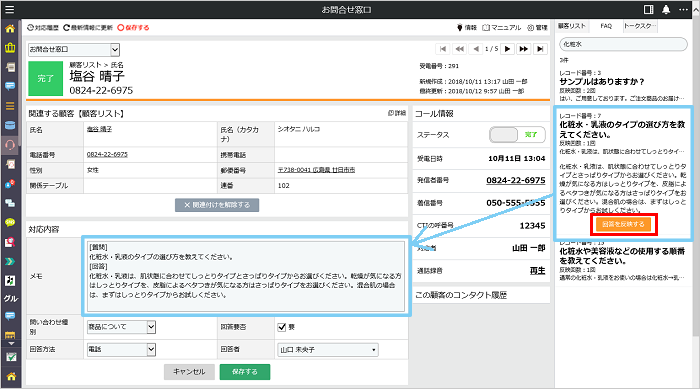Open FAQ 化粧水・乳液のタイプの選び方 entry
This screenshot has height=389, width=700.
tap(622, 130)
